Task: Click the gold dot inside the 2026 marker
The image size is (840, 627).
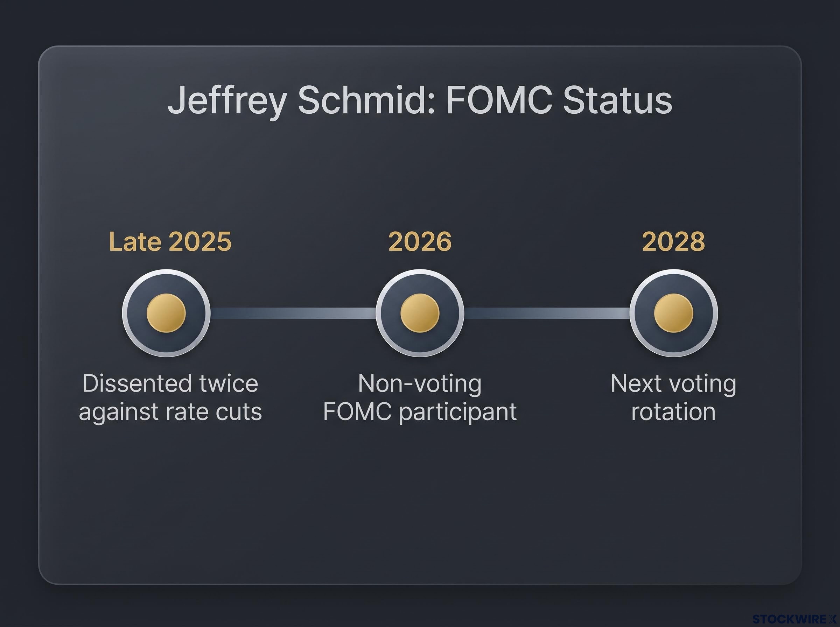Action: tap(420, 313)
